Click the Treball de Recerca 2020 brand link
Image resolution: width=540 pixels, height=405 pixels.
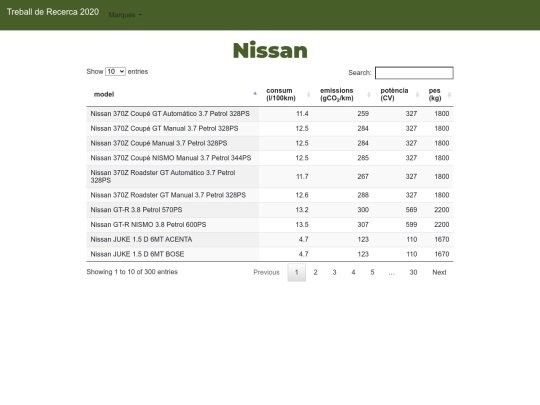pos(53,12)
